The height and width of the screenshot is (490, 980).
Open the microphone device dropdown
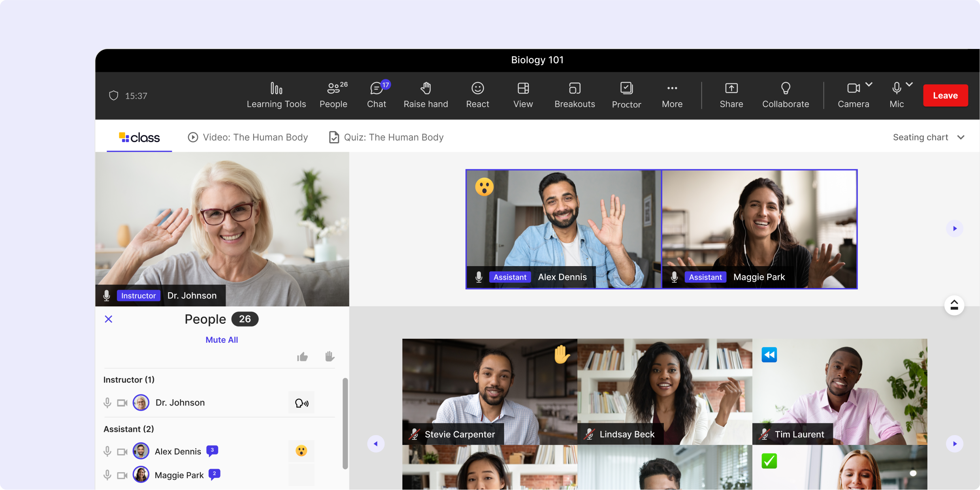(x=910, y=84)
